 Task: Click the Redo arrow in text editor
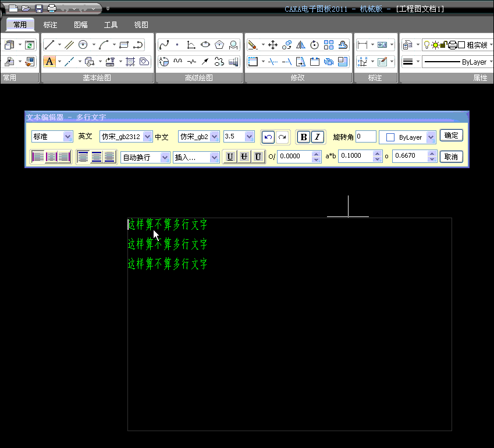[x=282, y=137]
